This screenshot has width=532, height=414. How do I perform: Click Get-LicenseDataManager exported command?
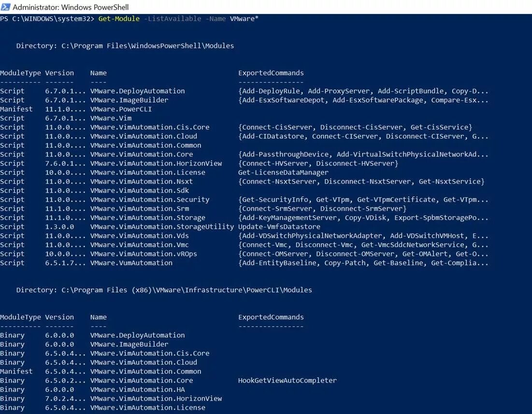coord(283,173)
